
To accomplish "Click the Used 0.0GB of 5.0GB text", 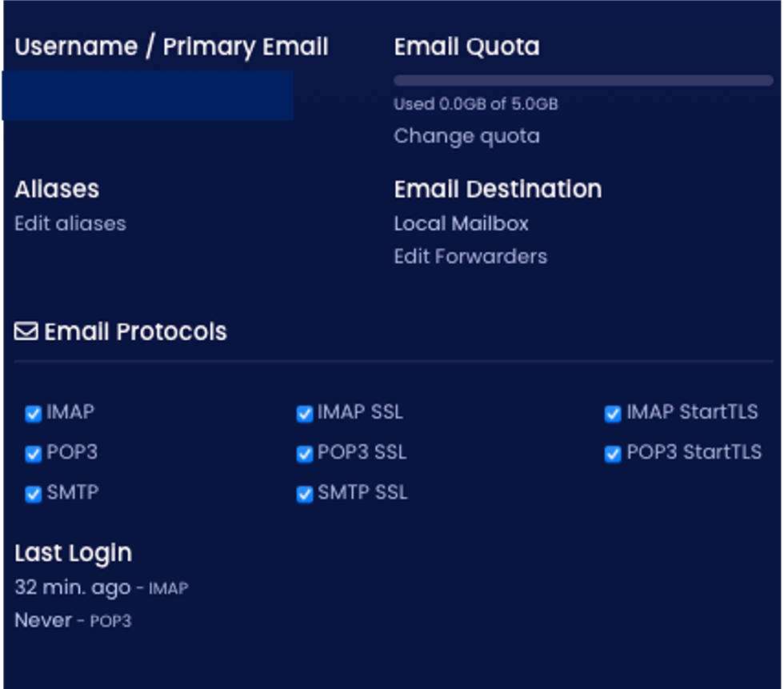I will coord(475,104).
